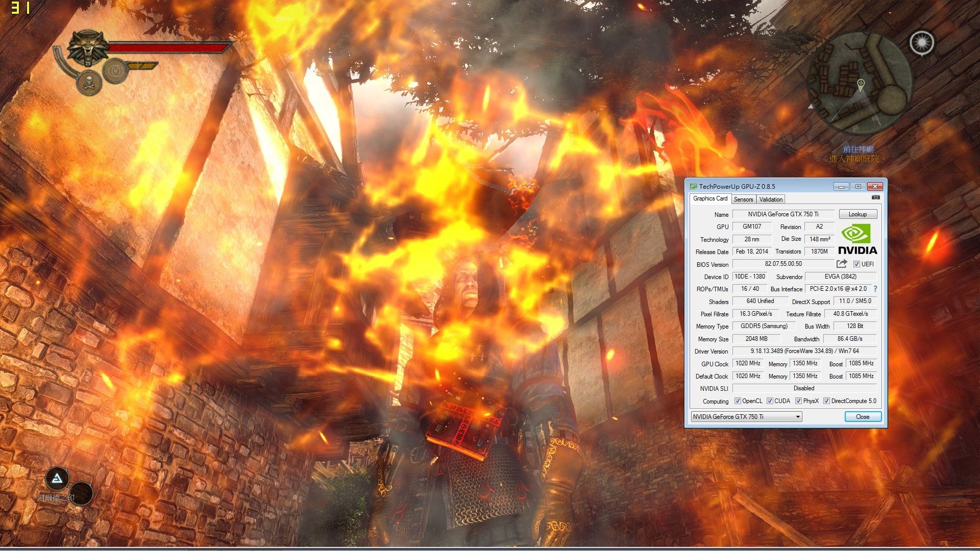Click the Transistors value 1870M
The image size is (980, 551).
click(x=819, y=252)
